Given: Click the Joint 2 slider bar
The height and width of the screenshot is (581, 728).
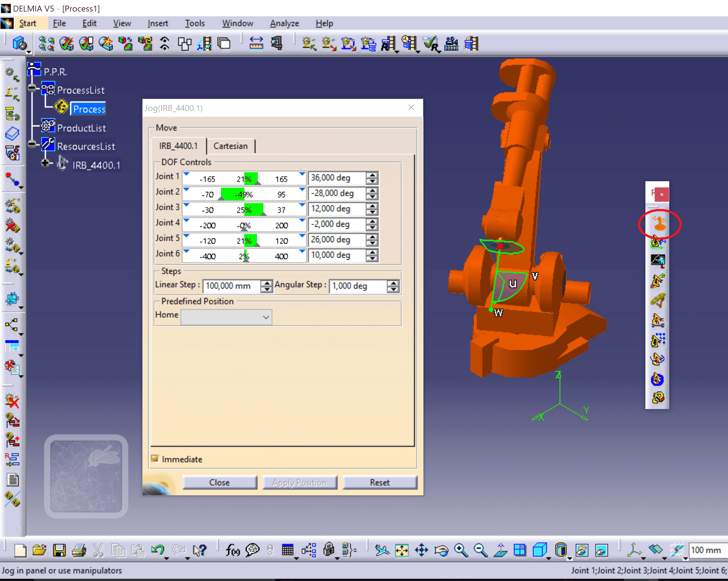Looking at the screenshot, I should coord(244,194).
